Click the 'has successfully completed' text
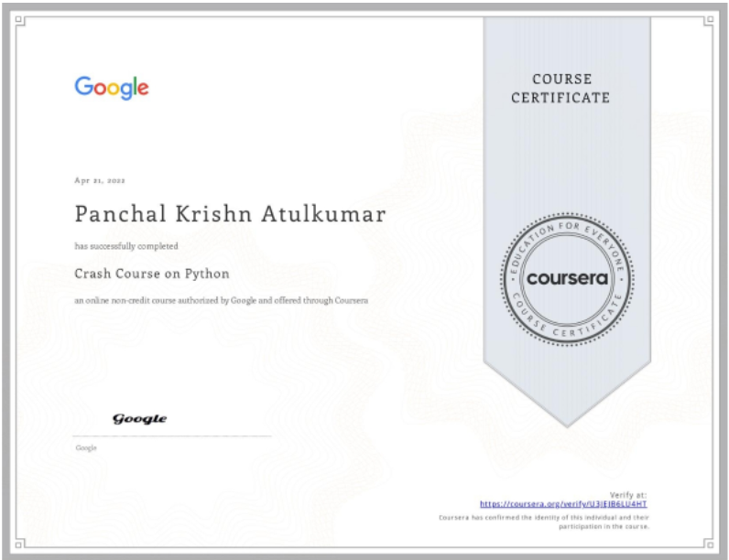729x560 pixels. (126, 246)
